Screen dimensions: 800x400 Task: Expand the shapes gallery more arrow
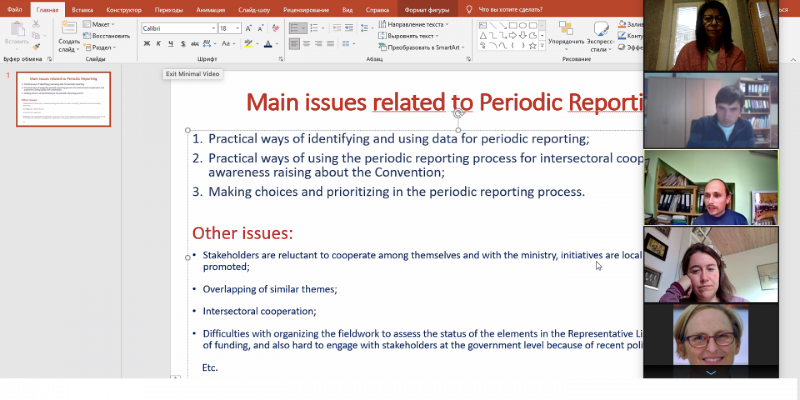coord(542,46)
